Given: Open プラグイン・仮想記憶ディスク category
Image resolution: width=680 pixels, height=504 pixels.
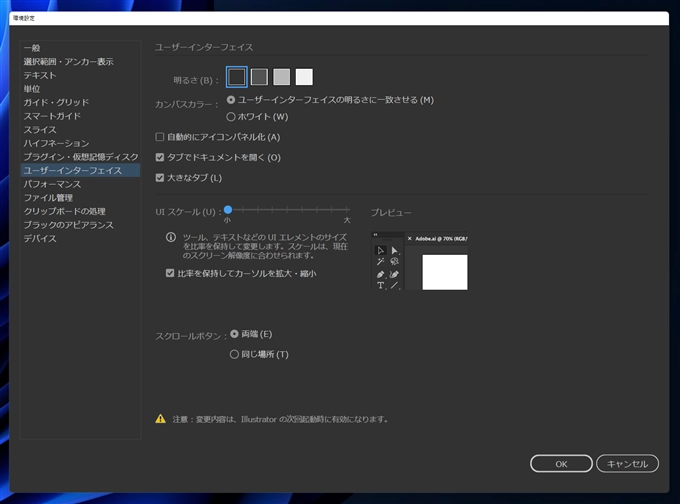Looking at the screenshot, I should tap(80, 157).
